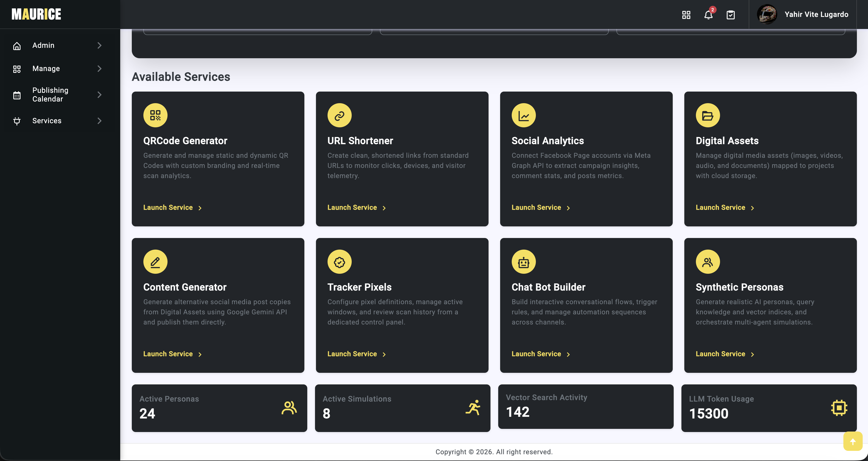The height and width of the screenshot is (461, 868).
Task: Launch the Tracker Pixels service
Action: 357,354
